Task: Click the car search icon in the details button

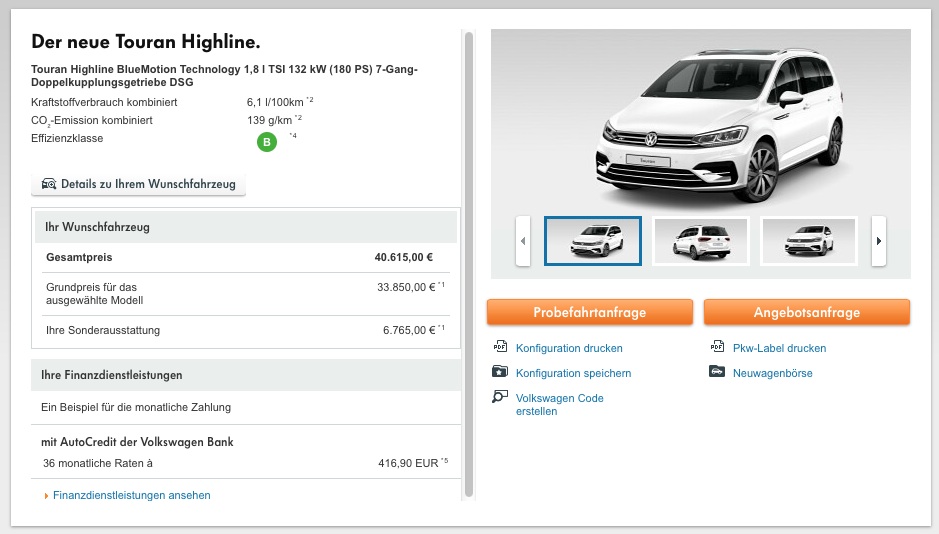Action: coord(49,184)
